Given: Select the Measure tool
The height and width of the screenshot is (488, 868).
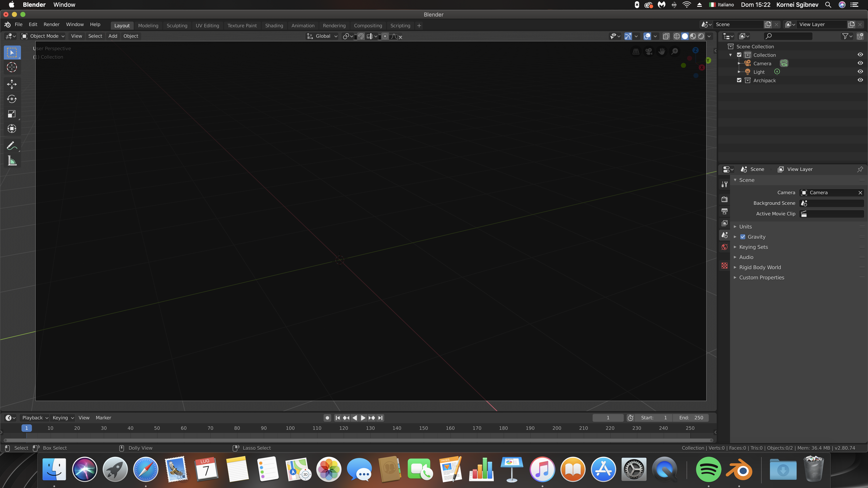Looking at the screenshot, I should (x=12, y=161).
